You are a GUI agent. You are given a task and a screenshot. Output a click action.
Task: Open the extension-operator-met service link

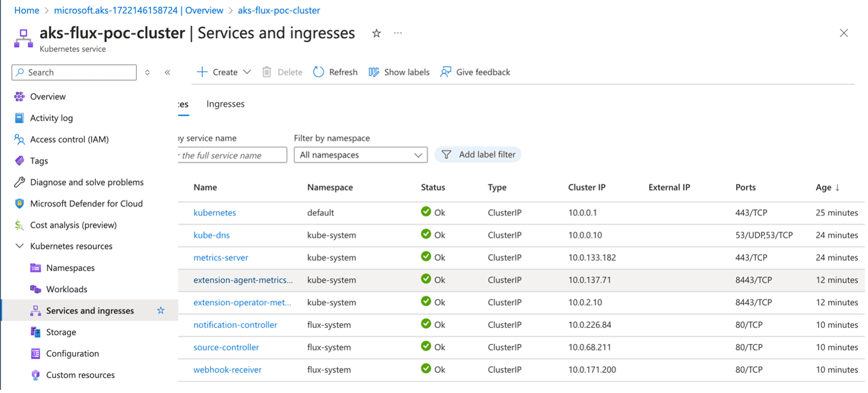click(242, 303)
